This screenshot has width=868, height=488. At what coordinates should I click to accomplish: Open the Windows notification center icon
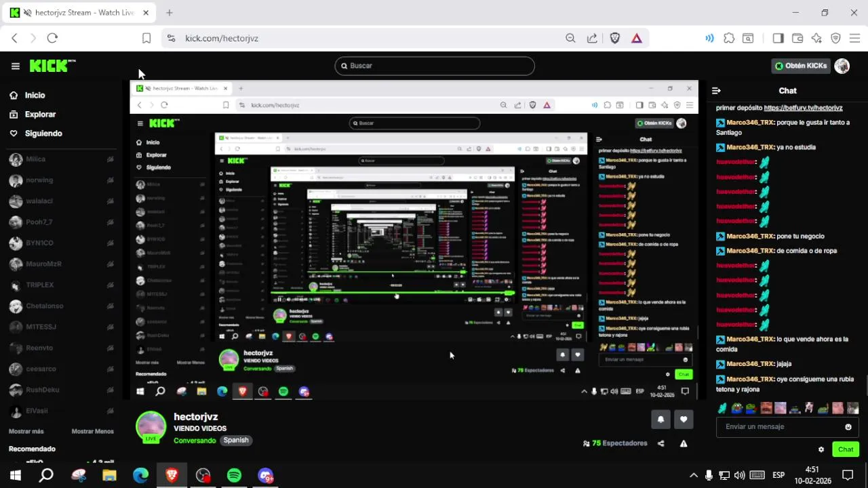(847, 475)
